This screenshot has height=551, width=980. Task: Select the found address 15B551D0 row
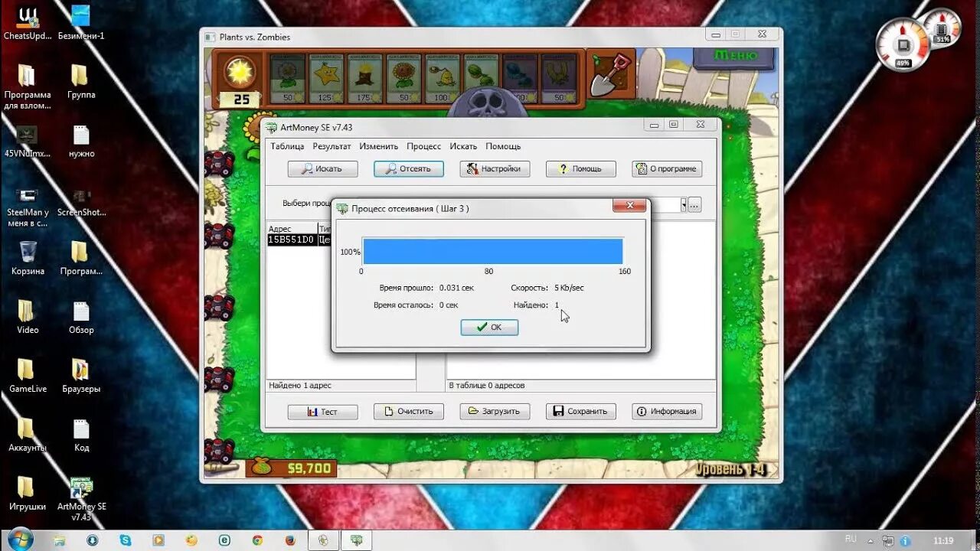point(299,240)
